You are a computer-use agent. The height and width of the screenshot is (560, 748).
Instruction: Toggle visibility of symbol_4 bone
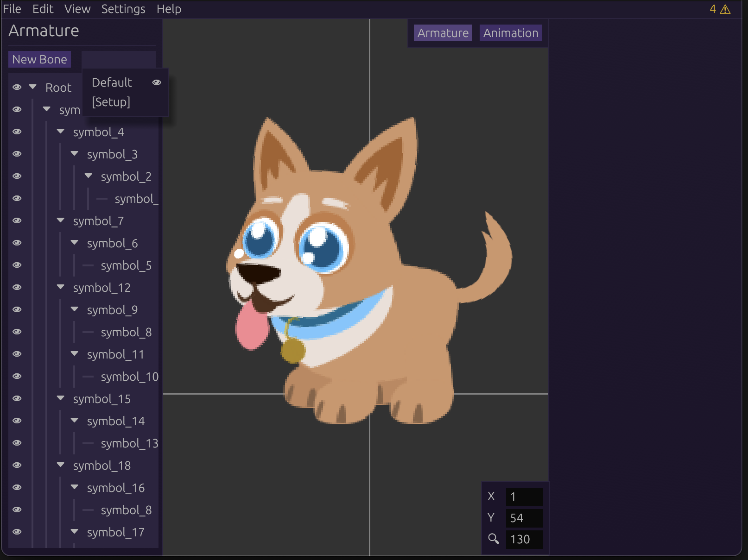pyautogui.click(x=17, y=132)
